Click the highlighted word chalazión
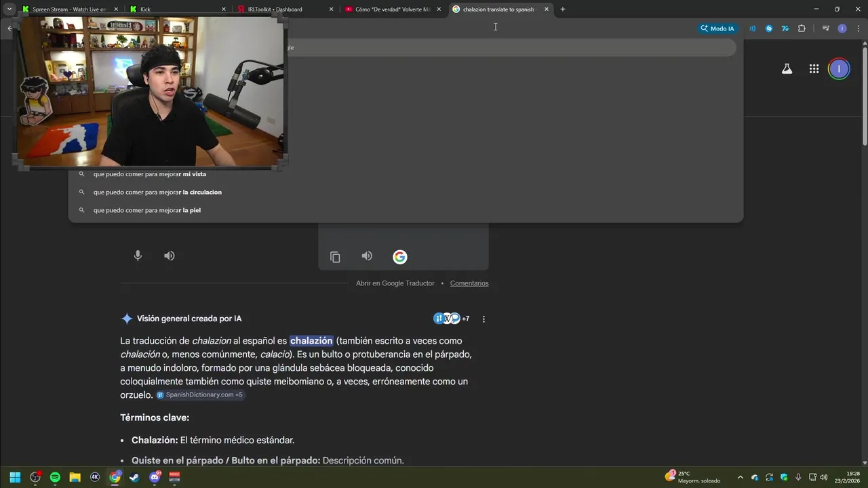 (x=311, y=341)
